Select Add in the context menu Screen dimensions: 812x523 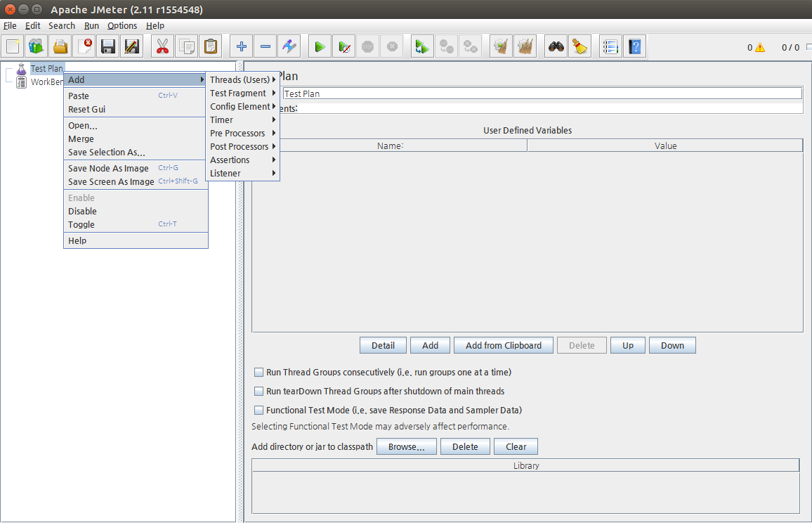135,79
